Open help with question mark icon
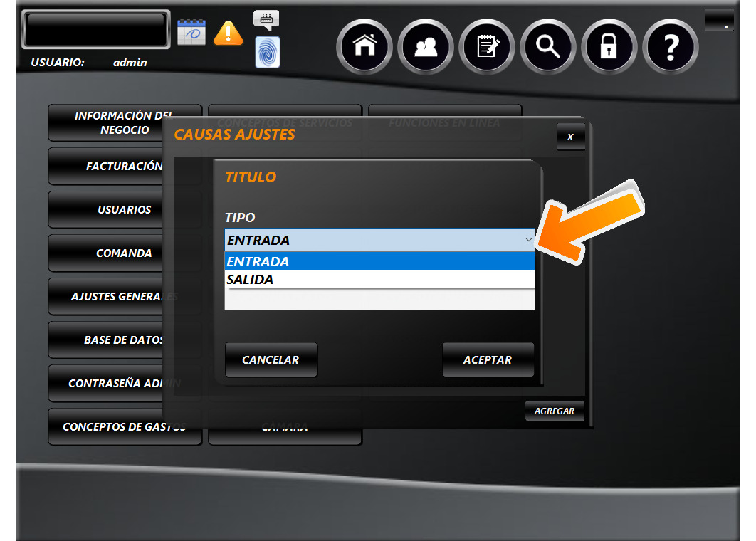 point(670,47)
